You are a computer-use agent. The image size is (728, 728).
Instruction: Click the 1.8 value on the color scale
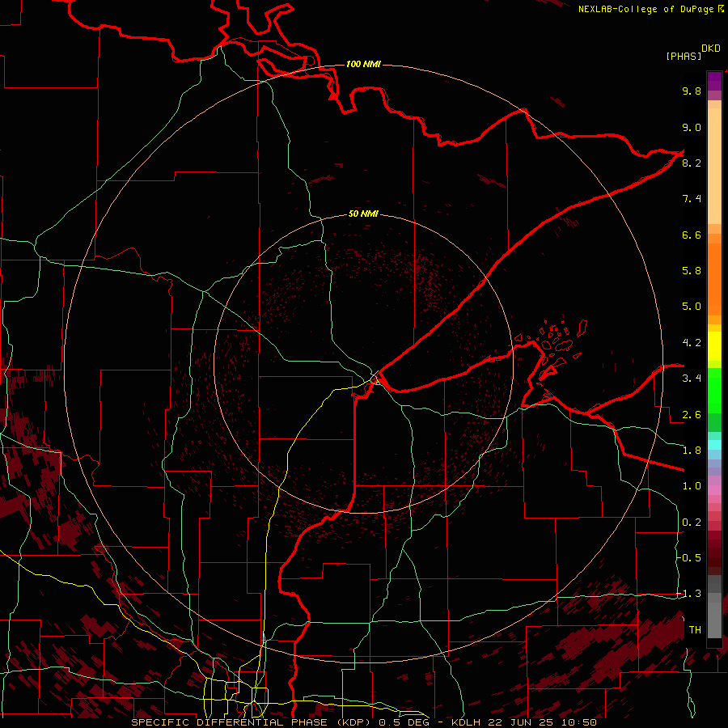692,451
